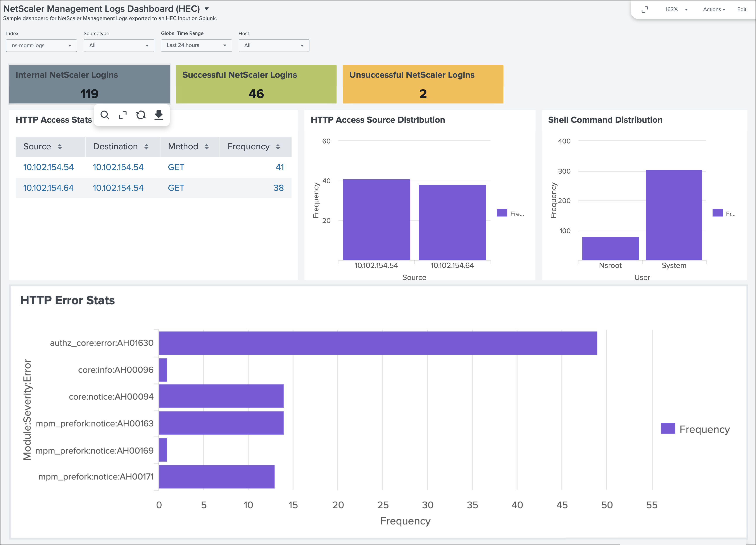
Task: Click the core:info:AH00096 bar
Action: [163, 370]
